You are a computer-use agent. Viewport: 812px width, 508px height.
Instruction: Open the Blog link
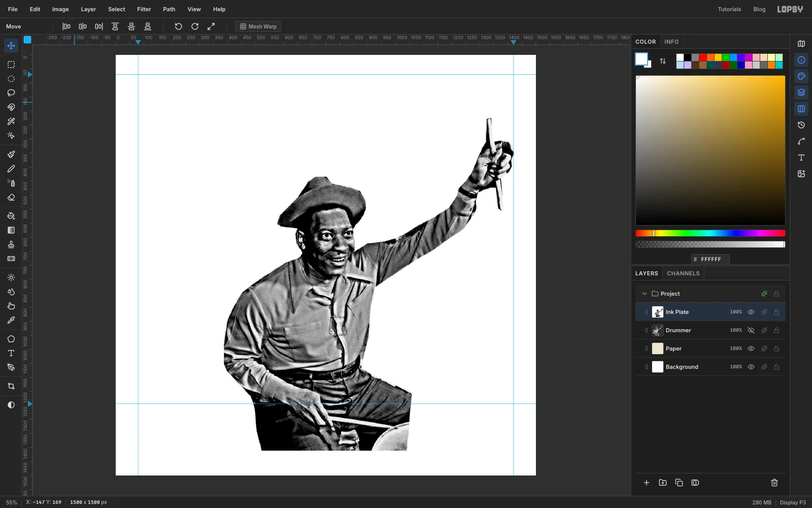759,9
